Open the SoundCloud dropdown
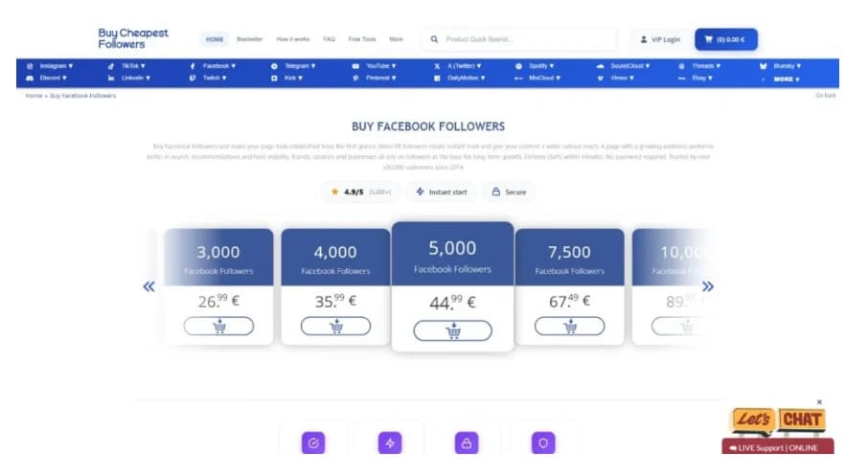 630,66
